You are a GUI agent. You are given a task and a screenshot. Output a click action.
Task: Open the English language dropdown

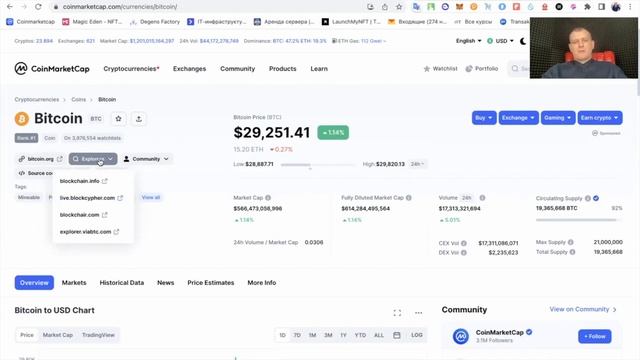pyautogui.click(x=469, y=41)
